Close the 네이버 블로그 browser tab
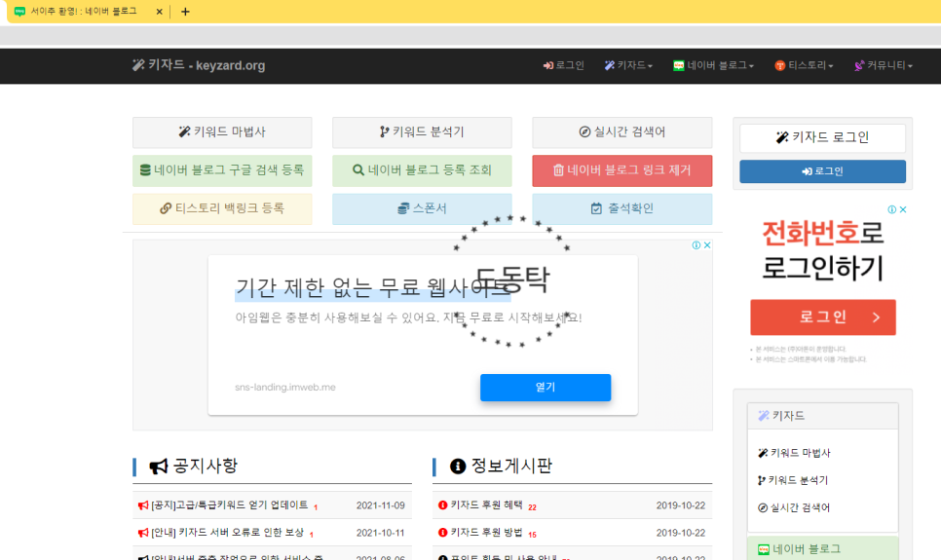The image size is (941, 560). click(x=159, y=12)
